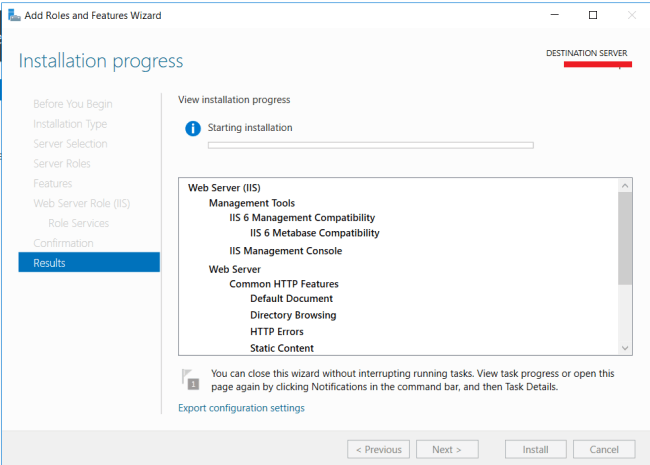650x465 pixels.
Task: Click the Next button
Action: click(447, 449)
